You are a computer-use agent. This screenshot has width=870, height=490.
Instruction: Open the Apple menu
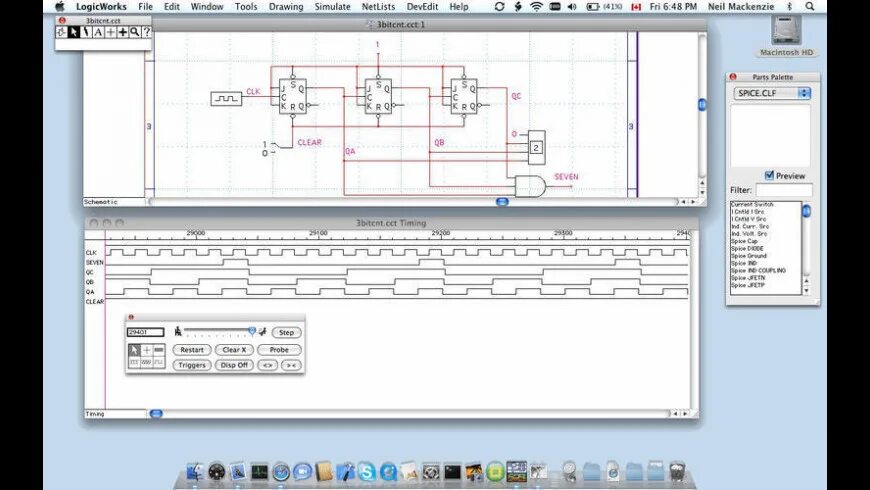[59, 7]
